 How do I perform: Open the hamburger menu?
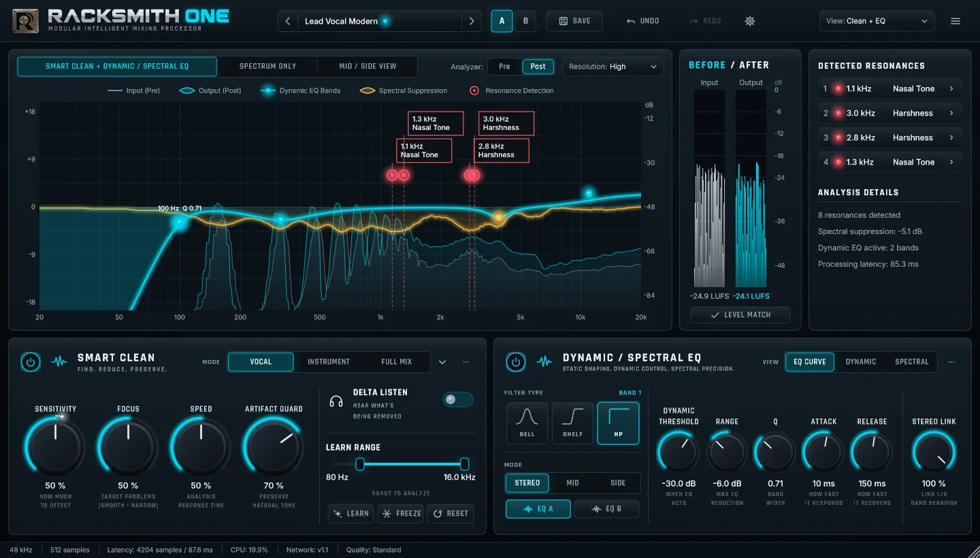[955, 21]
